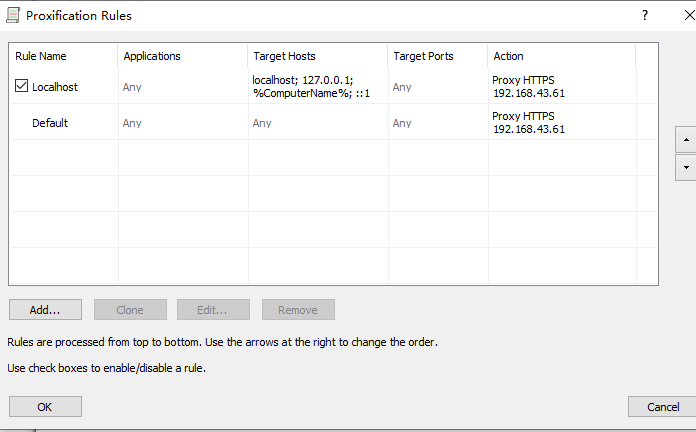Click the Remove button
696x432 pixels.
[x=298, y=309]
